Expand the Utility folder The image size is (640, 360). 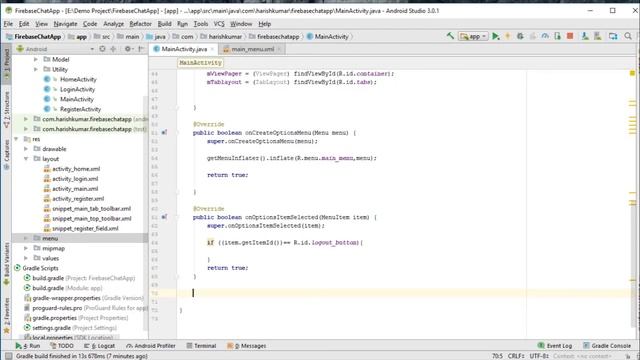36,69
